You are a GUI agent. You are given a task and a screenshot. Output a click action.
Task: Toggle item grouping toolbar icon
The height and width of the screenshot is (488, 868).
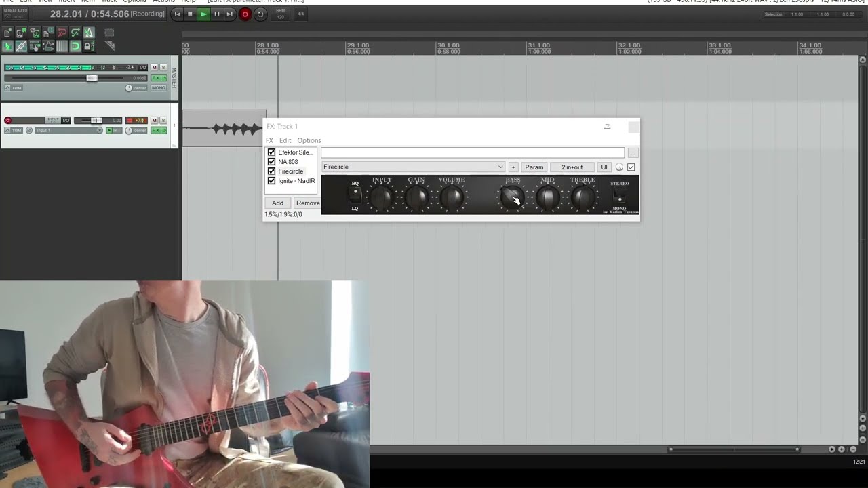[x=21, y=46]
